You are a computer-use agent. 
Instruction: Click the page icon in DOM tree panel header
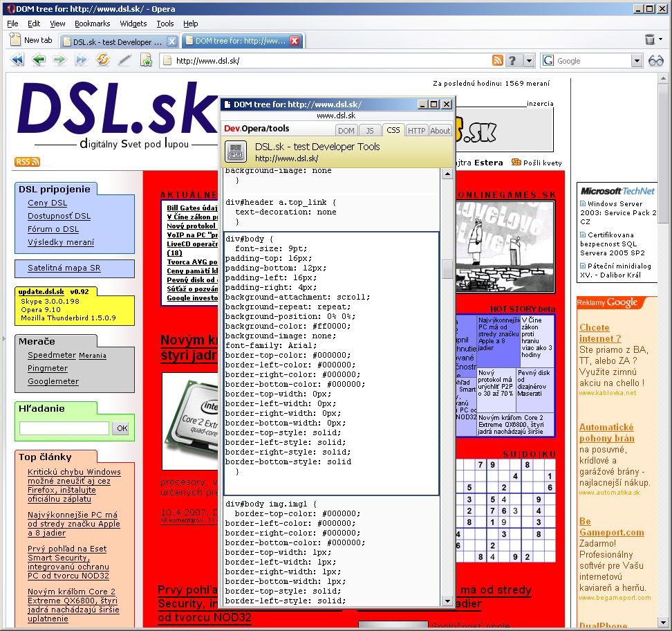coord(236,152)
